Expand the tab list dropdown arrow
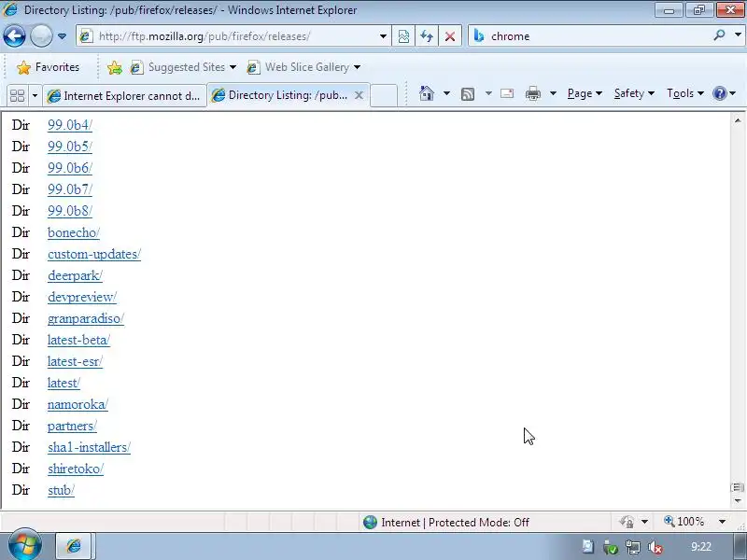 [35, 96]
